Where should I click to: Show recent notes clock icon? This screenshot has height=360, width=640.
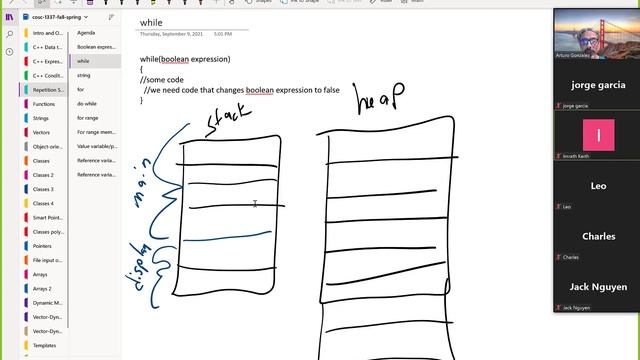[9, 52]
